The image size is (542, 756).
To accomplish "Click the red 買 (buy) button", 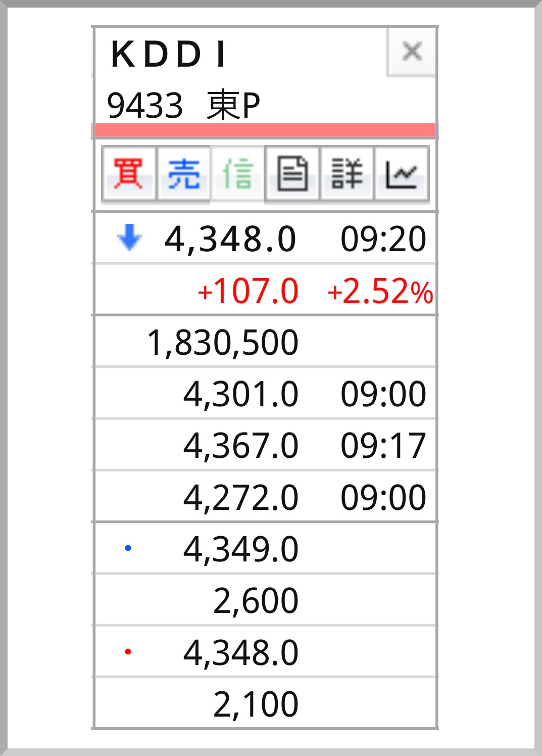I will point(128,174).
